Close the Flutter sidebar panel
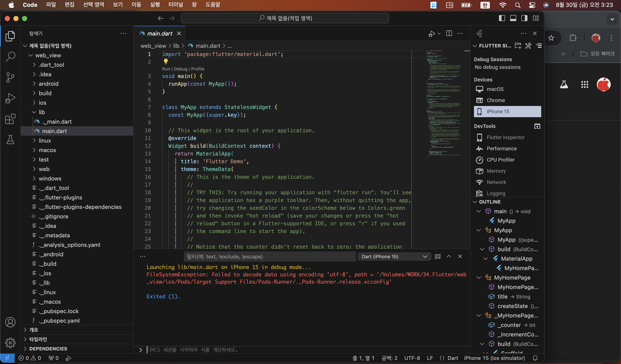The height and width of the screenshot is (364, 621). click(x=535, y=33)
